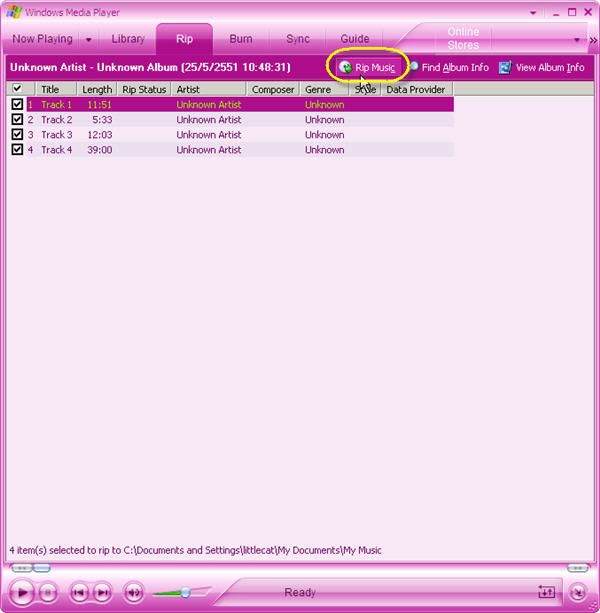Click the view toggle icon beside Ready

pos(546,592)
